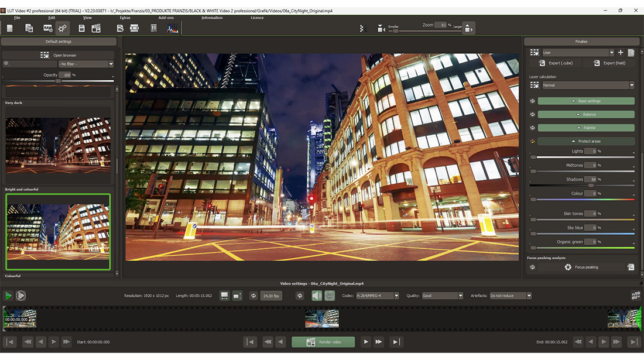The image size is (644, 360).
Task: Select the Bright and colourful preset thumbnail
Action: (58, 231)
